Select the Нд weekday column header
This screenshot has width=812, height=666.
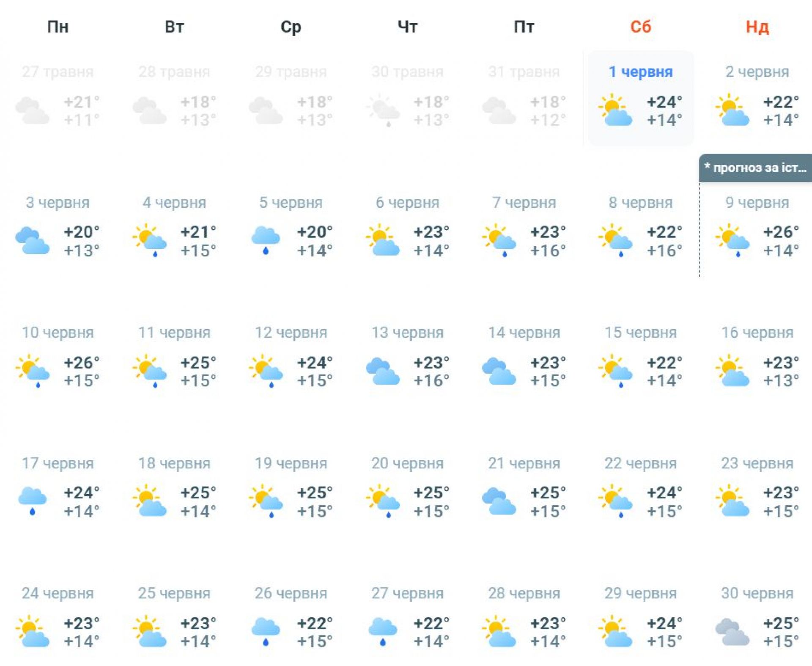click(x=757, y=27)
